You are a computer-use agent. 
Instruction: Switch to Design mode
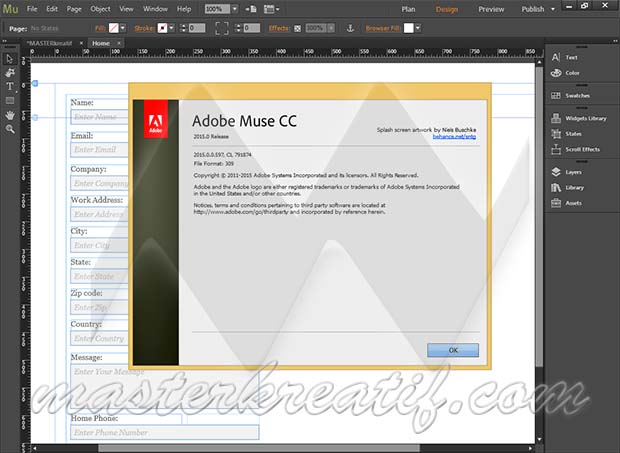(x=447, y=9)
